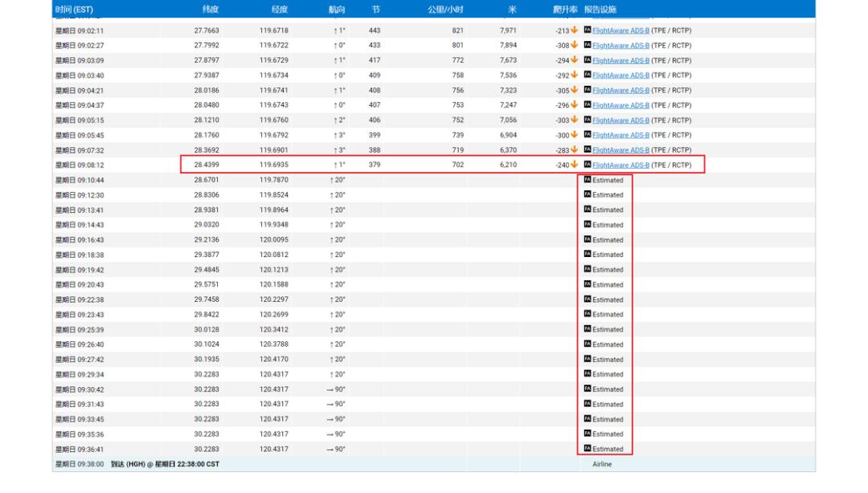The width and height of the screenshot is (868, 493).
Task: Click the FA icon in the 09:05:45 row
Action: [x=588, y=134]
